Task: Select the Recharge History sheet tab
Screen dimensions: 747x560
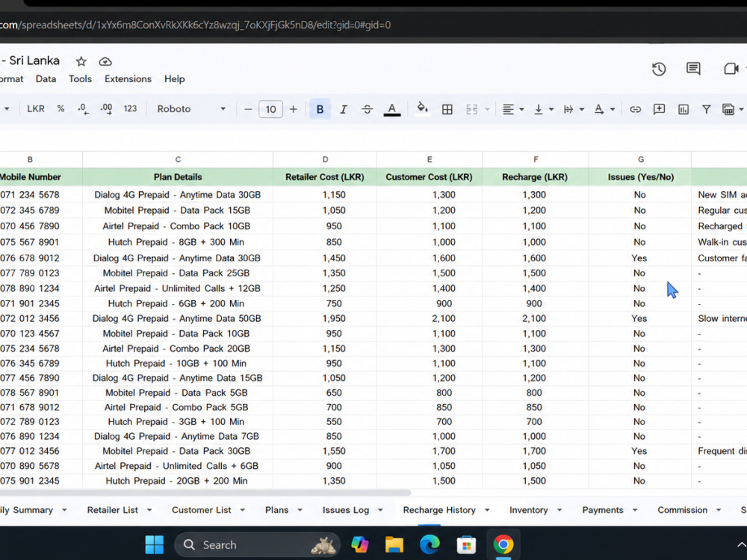Action: click(439, 510)
